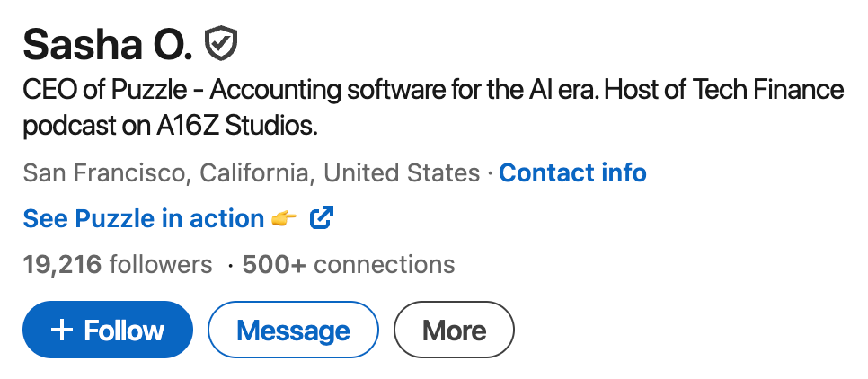Image resolution: width=868 pixels, height=379 pixels.
Task: Open the More options button
Action: [454, 331]
